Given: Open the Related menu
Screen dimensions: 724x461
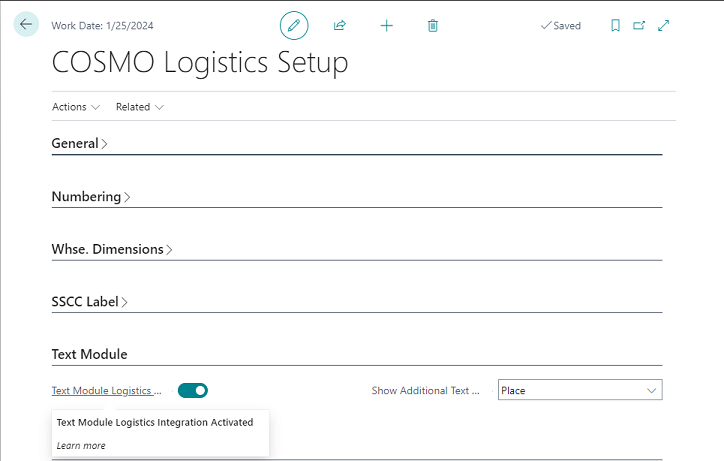Looking at the screenshot, I should [140, 107].
